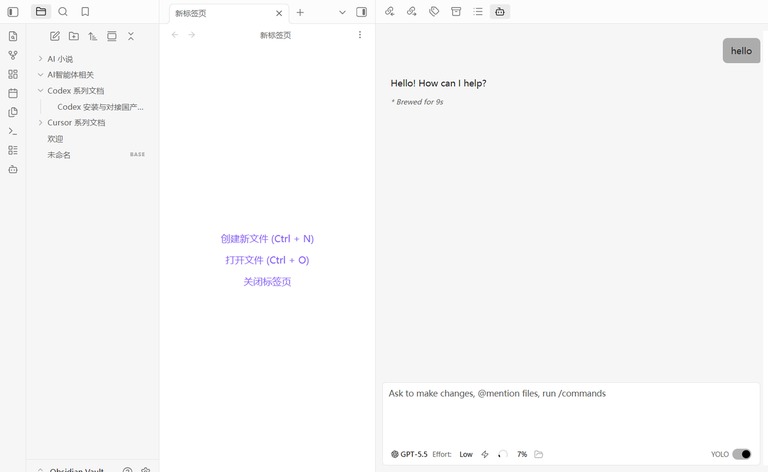Click the new tab page title 新标签页

[x=275, y=35]
